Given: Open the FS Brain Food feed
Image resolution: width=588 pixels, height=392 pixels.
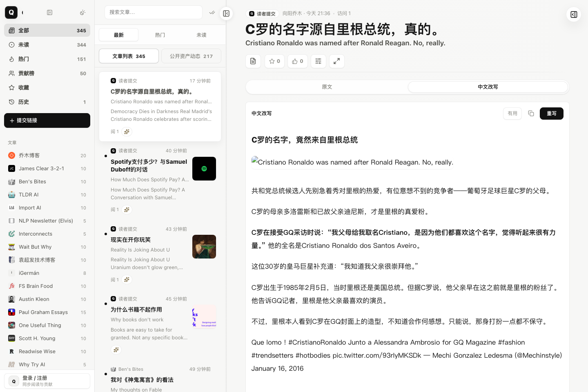Looking at the screenshot, I should point(47,286).
